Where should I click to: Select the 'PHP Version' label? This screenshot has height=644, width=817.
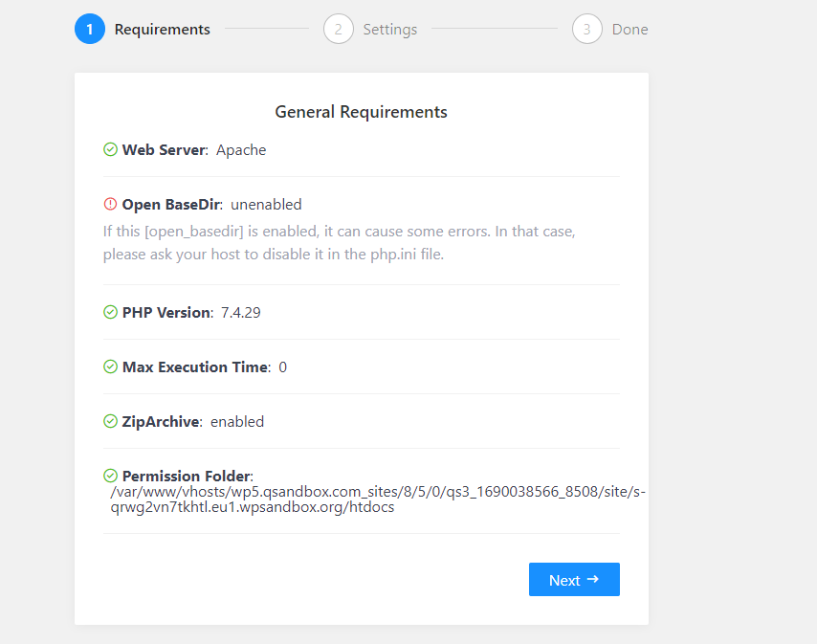[x=167, y=313]
